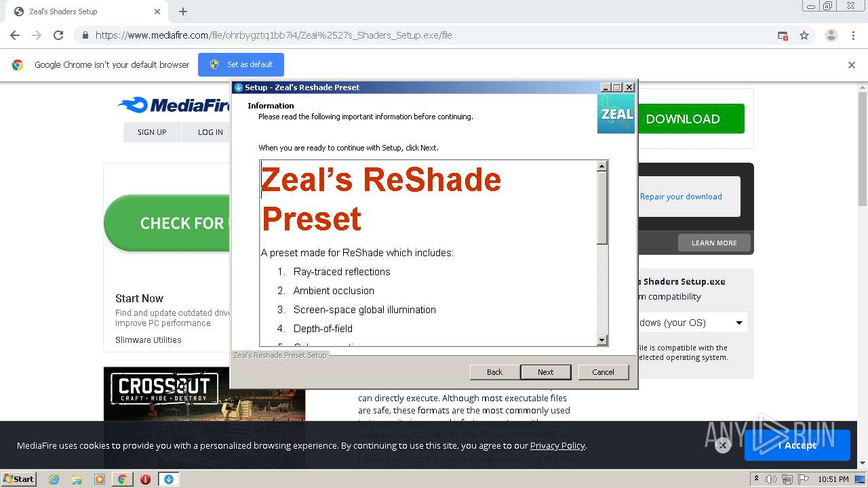
Task: Minimize the Chrome window
Action: (811, 5)
